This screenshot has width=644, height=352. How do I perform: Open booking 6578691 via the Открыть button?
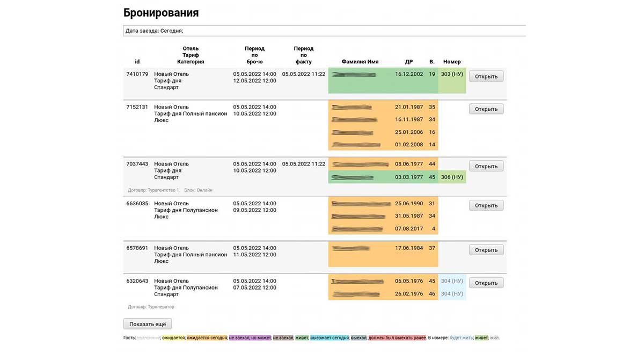point(486,250)
